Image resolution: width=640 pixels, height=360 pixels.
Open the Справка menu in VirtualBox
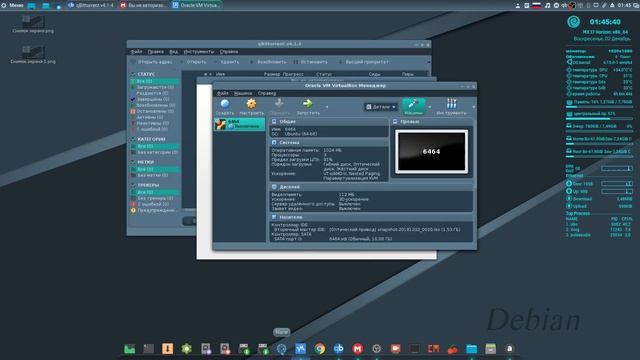pos(267,93)
